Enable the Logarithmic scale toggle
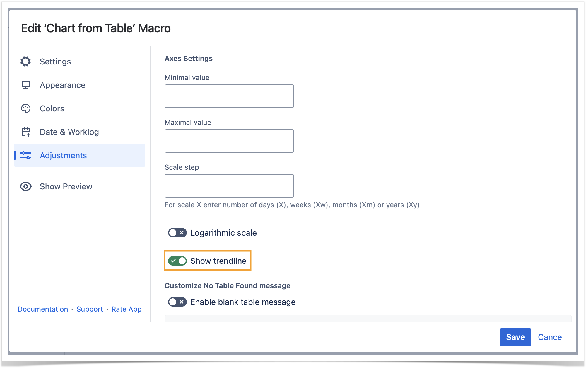This screenshot has width=588, height=369. 177,233
